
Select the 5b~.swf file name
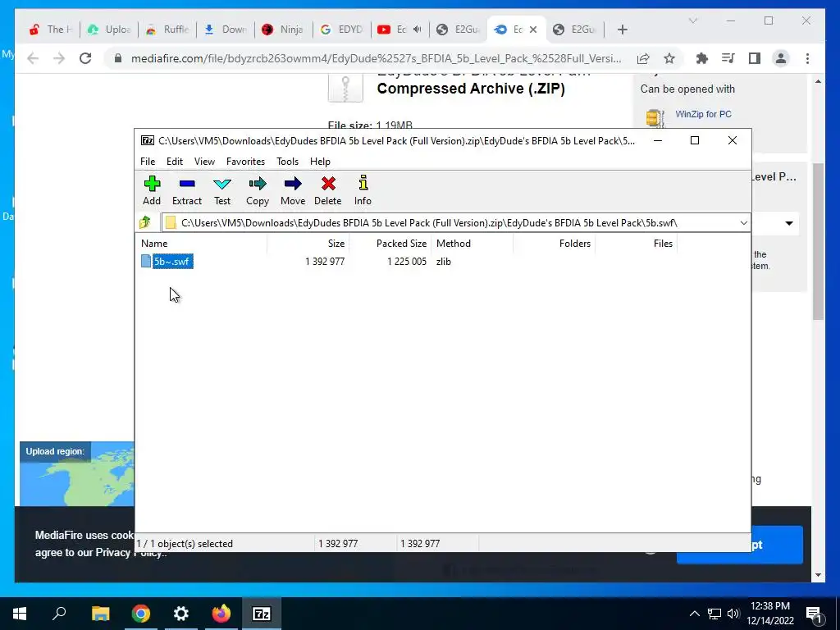(x=172, y=262)
